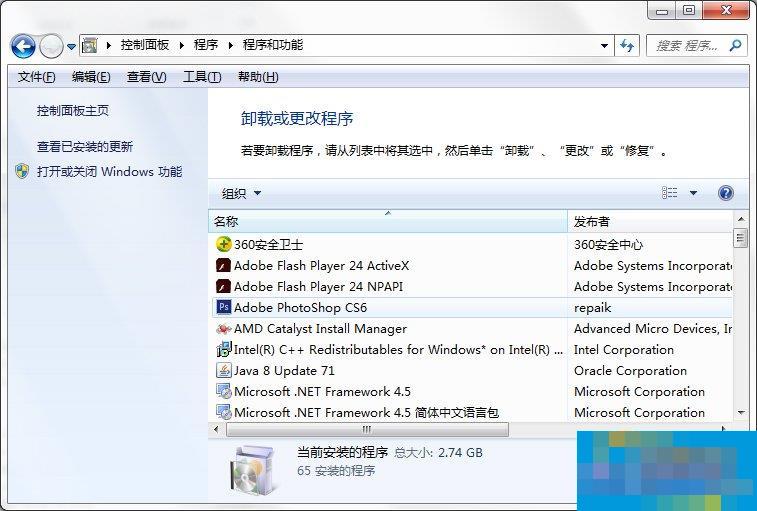Image resolution: width=757 pixels, height=511 pixels.
Task: Open the 查看(V) menu
Action: tap(146, 77)
